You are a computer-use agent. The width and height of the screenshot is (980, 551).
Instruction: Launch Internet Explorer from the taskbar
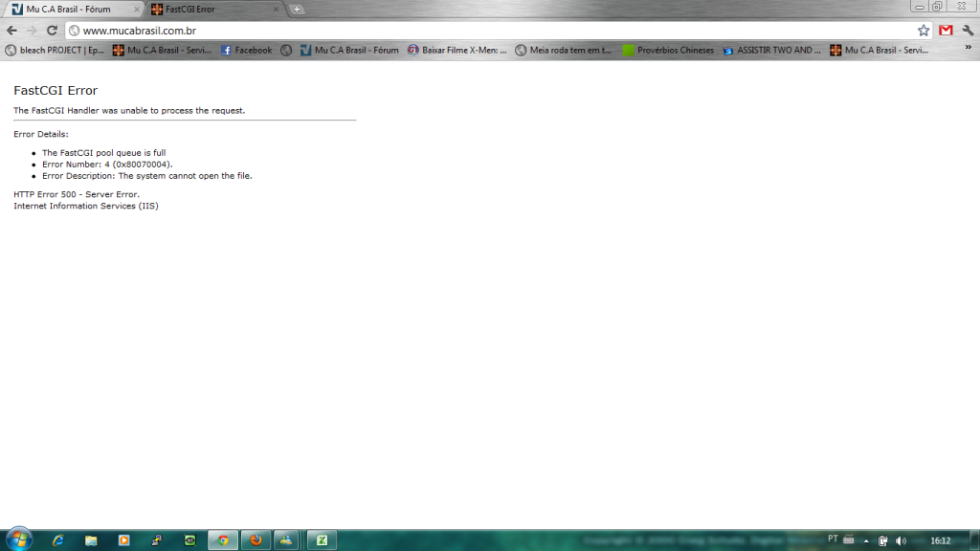coord(58,540)
